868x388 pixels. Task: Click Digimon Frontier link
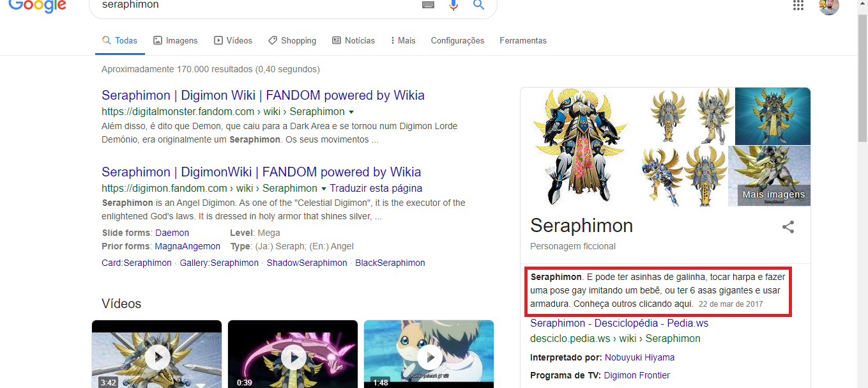pyautogui.click(x=637, y=375)
